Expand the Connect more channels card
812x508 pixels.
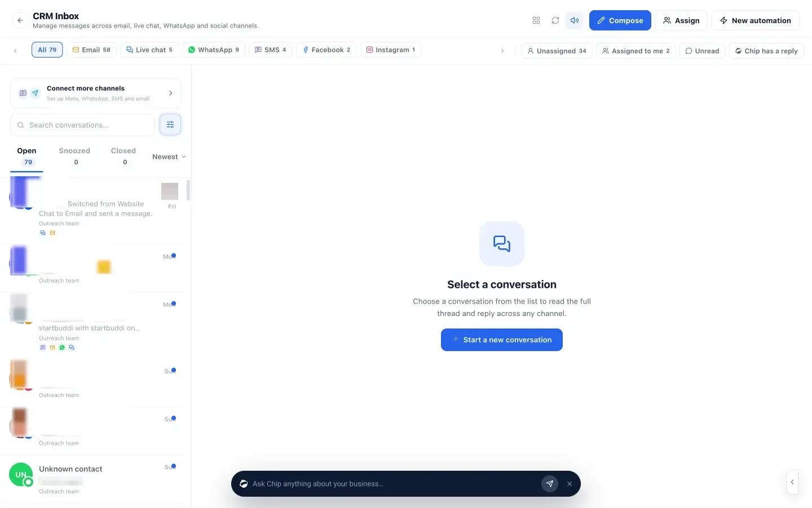[95, 93]
